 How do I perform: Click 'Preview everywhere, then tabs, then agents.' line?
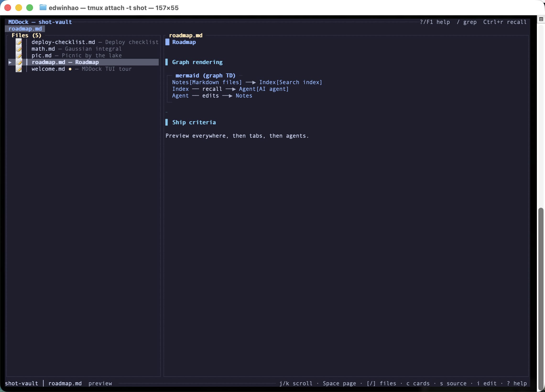pos(237,136)
